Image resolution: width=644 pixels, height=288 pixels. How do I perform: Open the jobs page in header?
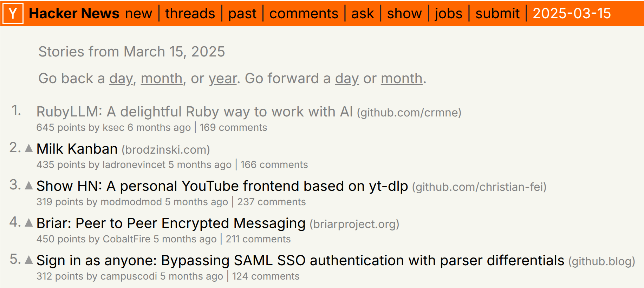(x=449, y=13)
